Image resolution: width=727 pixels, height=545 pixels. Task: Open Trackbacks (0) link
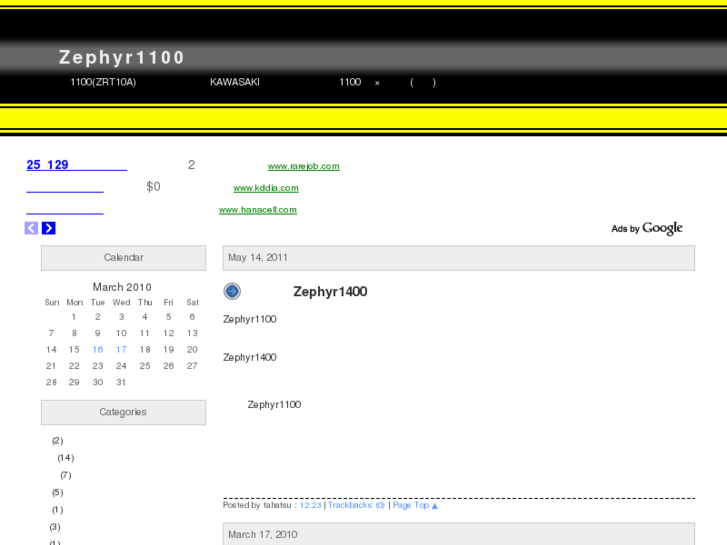pyautogui.click(x=356, y=505)
